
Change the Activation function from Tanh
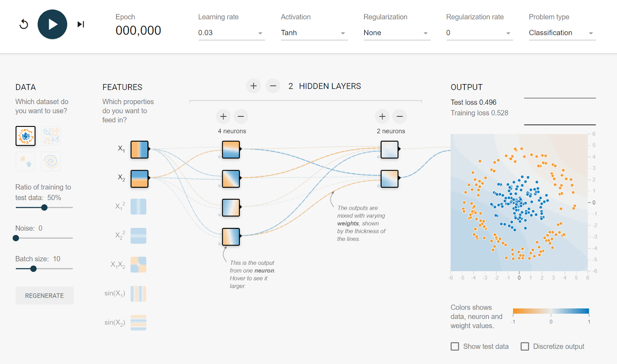click(314, 33)
